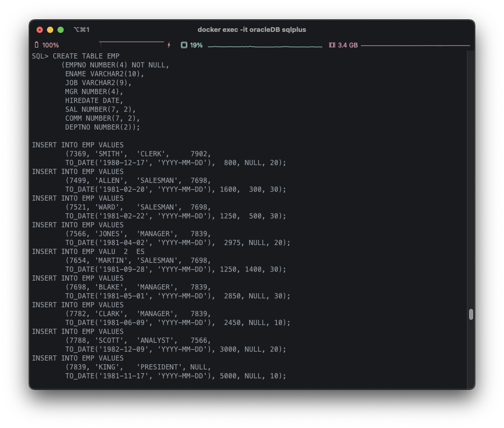The image size is (504, 428).
Task: Click the HIREDATE DATE line
Action: 94,100
